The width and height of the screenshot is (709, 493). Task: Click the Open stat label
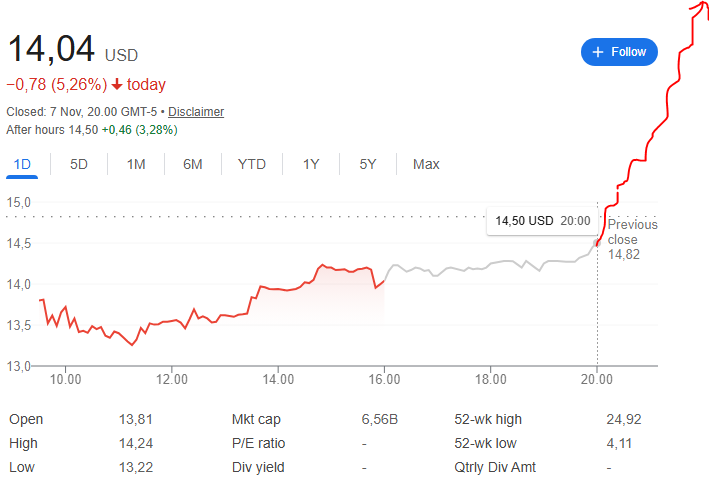tap(26, 419)
